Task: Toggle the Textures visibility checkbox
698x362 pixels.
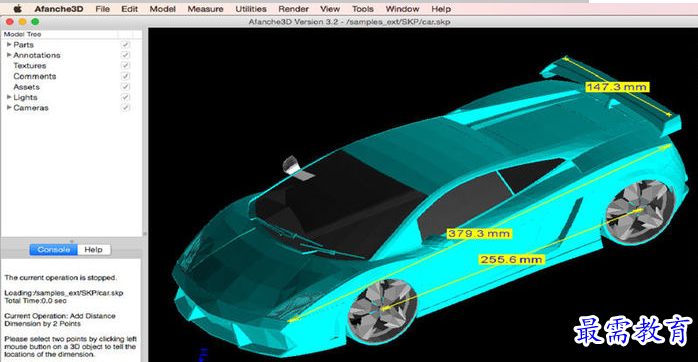Action: pos(126,65)
